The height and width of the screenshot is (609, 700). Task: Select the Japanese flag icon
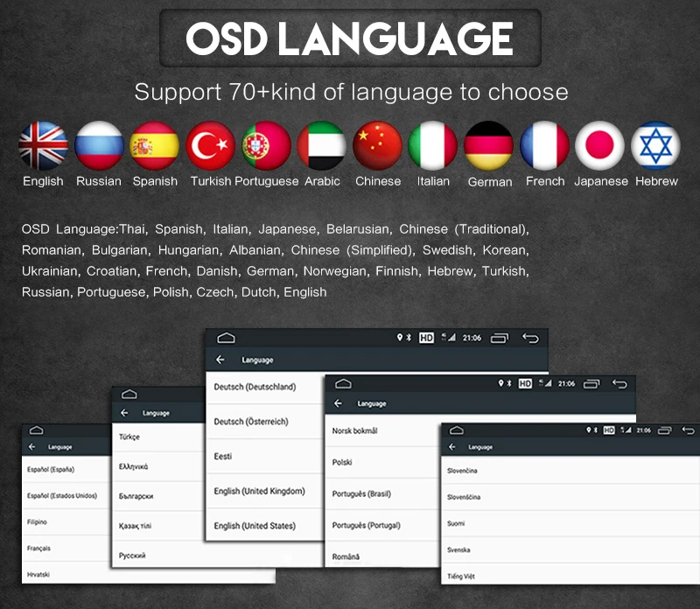point(599,145)
